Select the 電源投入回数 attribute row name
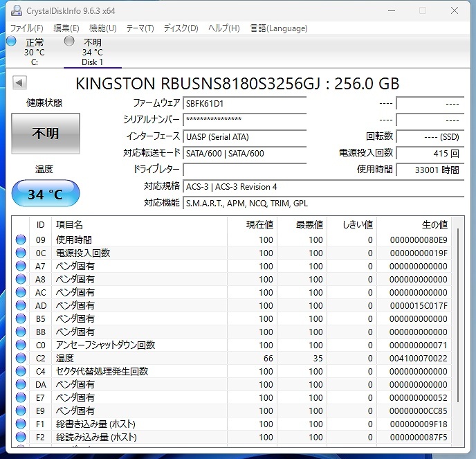 pyautogui.click(x=83, y=253)
